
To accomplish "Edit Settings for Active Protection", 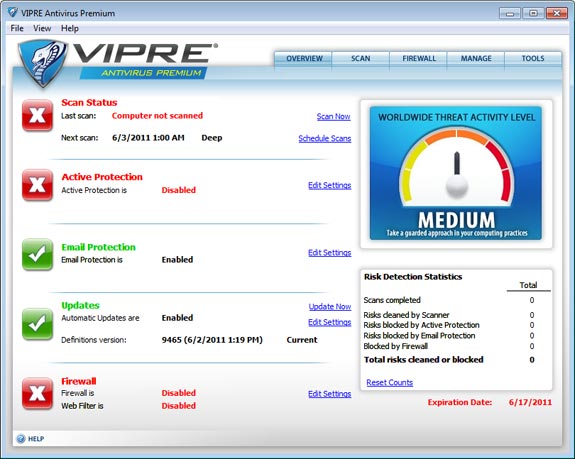I will pyautogui.click(x=329, y=186).
